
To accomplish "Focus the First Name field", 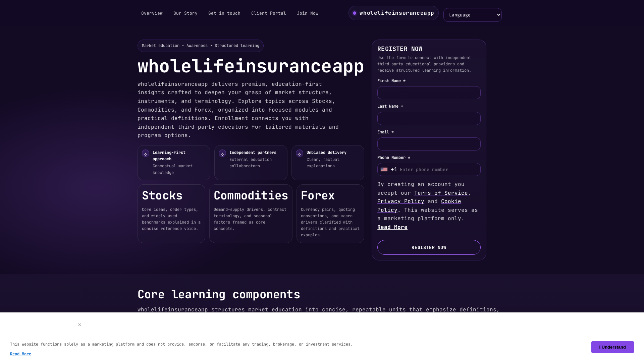I will pos(429,93).
